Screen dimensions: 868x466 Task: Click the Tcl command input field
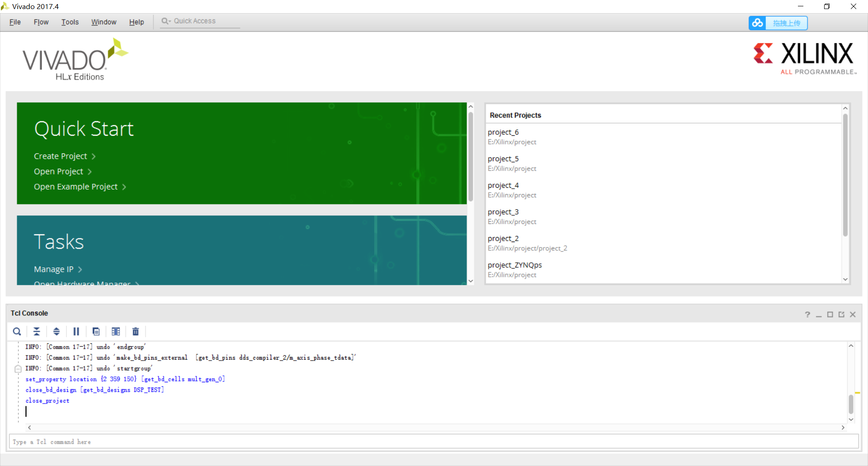coord(434,442)
